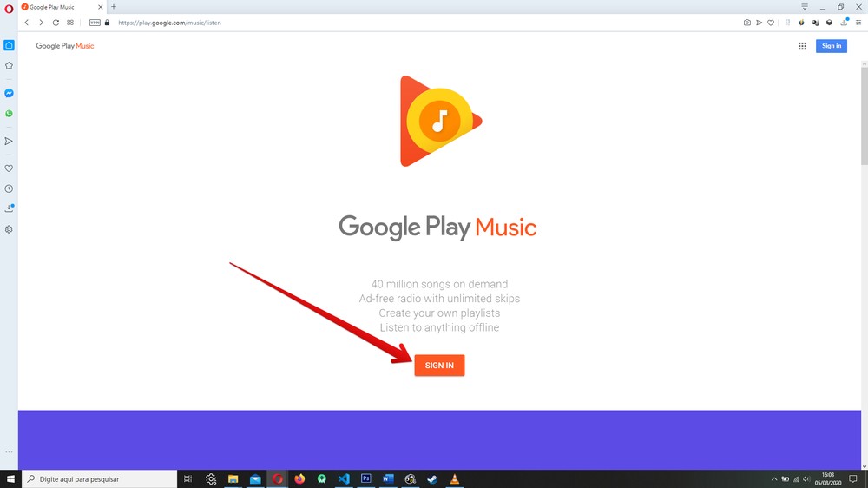
Task: Open the Opera sidebar home icon
Action: pos(9,45)
